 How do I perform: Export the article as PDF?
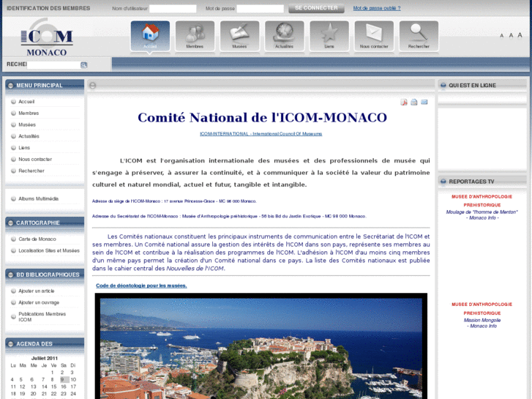(x=404, y=102)
